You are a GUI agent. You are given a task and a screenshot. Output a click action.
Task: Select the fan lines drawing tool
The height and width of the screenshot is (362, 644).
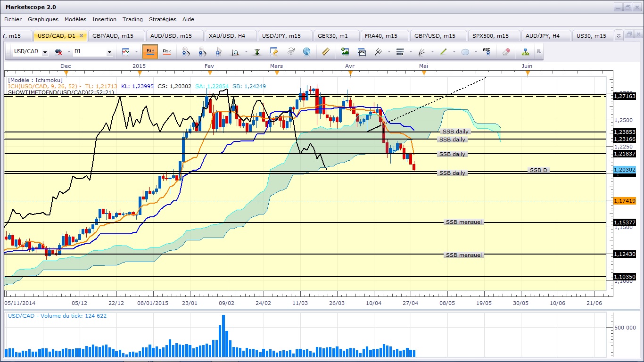coord(422,52)
